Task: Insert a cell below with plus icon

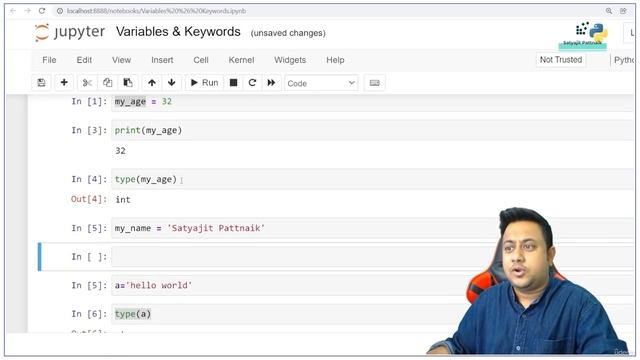Action: [64, 83]
